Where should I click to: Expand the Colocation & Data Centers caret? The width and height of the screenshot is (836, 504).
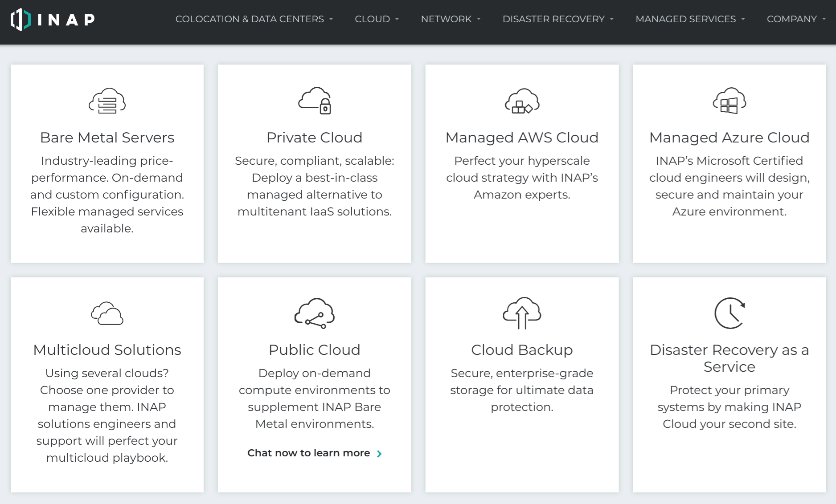(331, 19)
